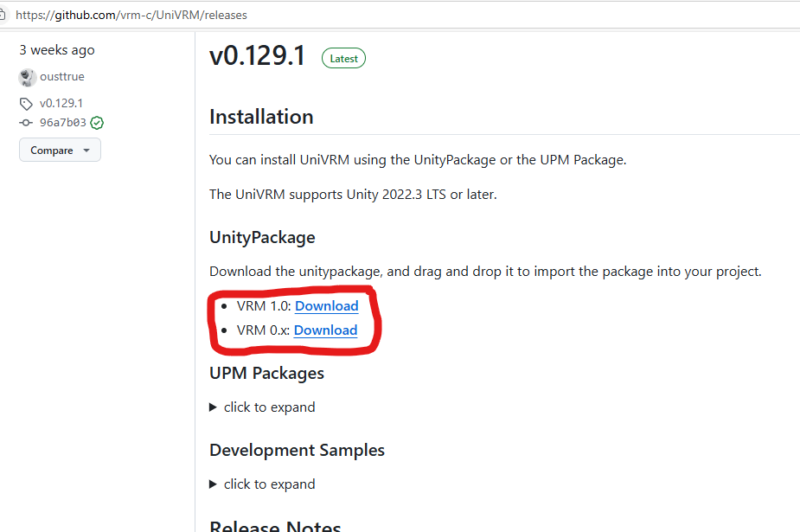800x532 pixels.
Task: Expand the Development Samples section
Action: point(214,484)
